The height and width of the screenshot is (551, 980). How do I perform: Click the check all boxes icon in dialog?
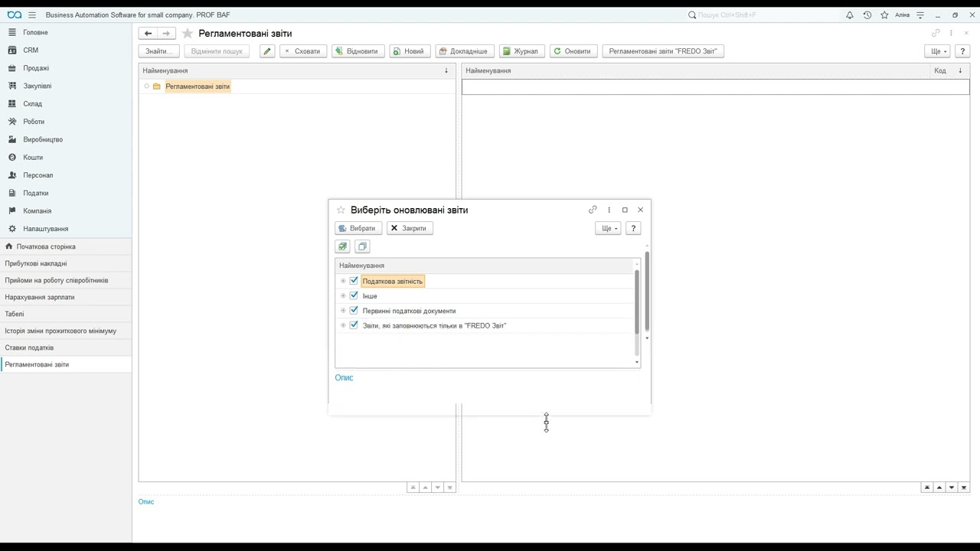(x=342, y=246)
